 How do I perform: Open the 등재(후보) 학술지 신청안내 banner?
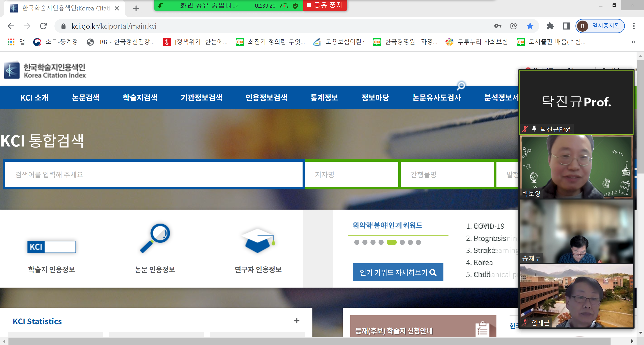tap(423, 326)
